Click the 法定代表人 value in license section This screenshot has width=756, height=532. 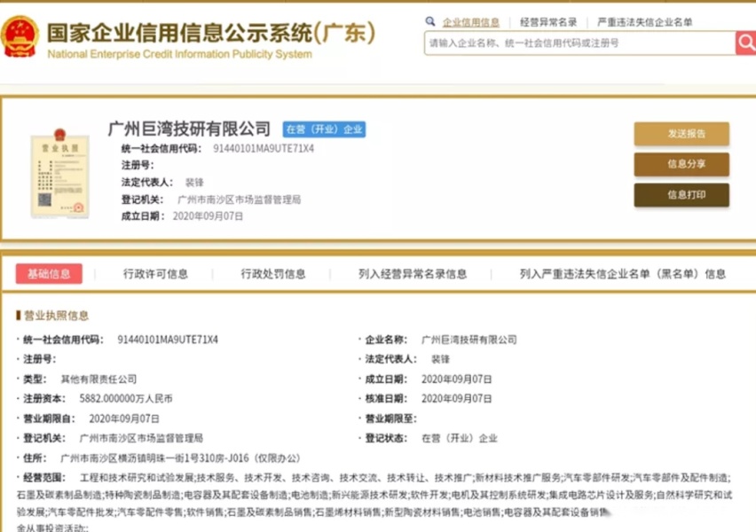(440, 359)
